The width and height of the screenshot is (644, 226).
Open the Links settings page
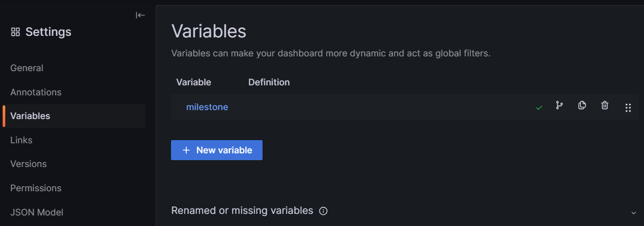[22, 140]
